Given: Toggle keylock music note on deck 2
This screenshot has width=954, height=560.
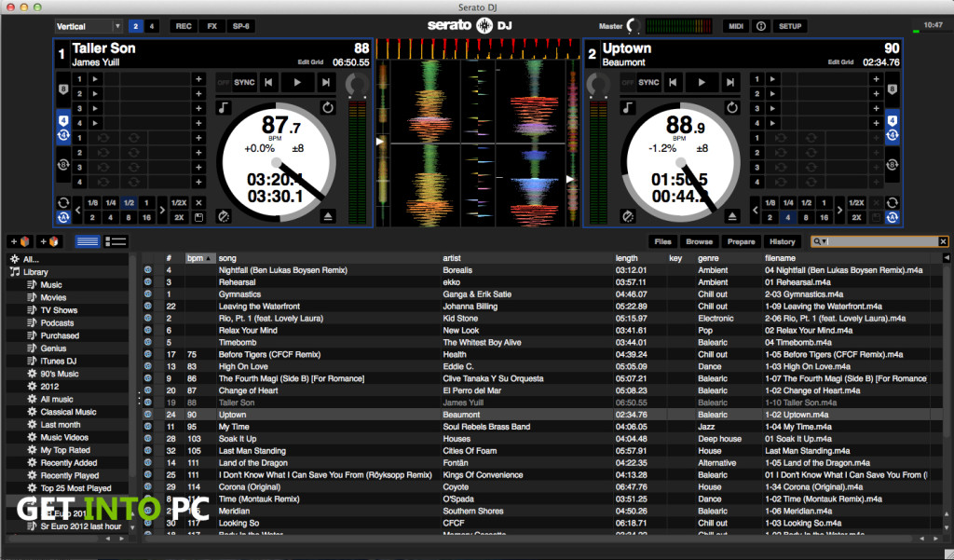Looking at the screenshot, I should coord(627,108).
